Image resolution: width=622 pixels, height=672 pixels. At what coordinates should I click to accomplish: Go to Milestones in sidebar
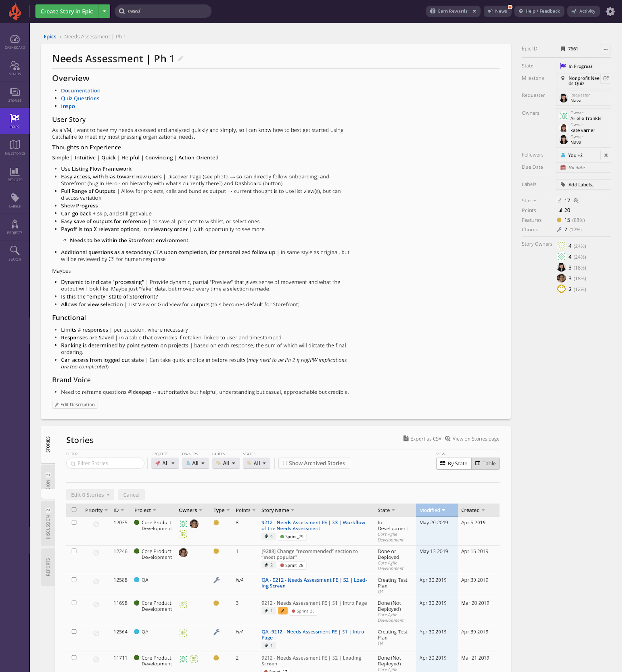point(15,148)
